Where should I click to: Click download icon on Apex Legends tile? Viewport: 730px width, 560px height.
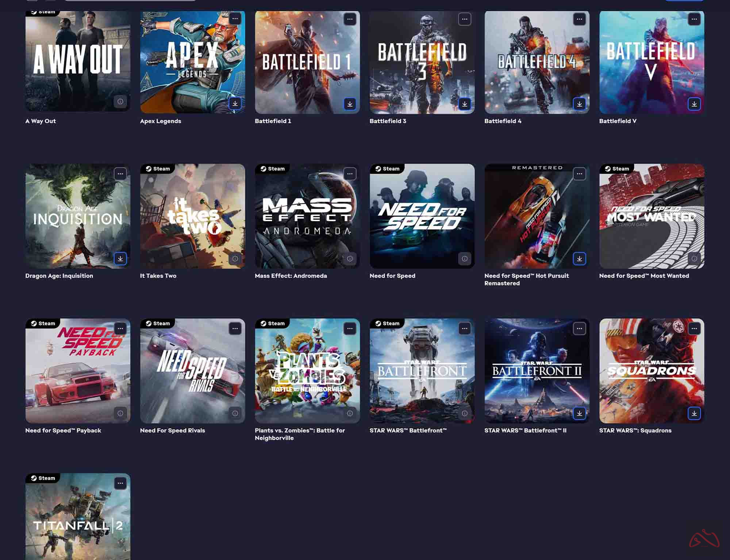[235, 104]
